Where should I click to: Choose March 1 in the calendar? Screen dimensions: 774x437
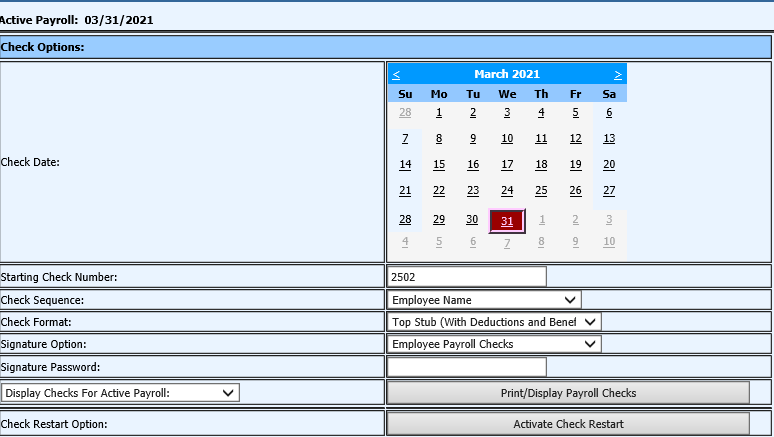[439, 113]
